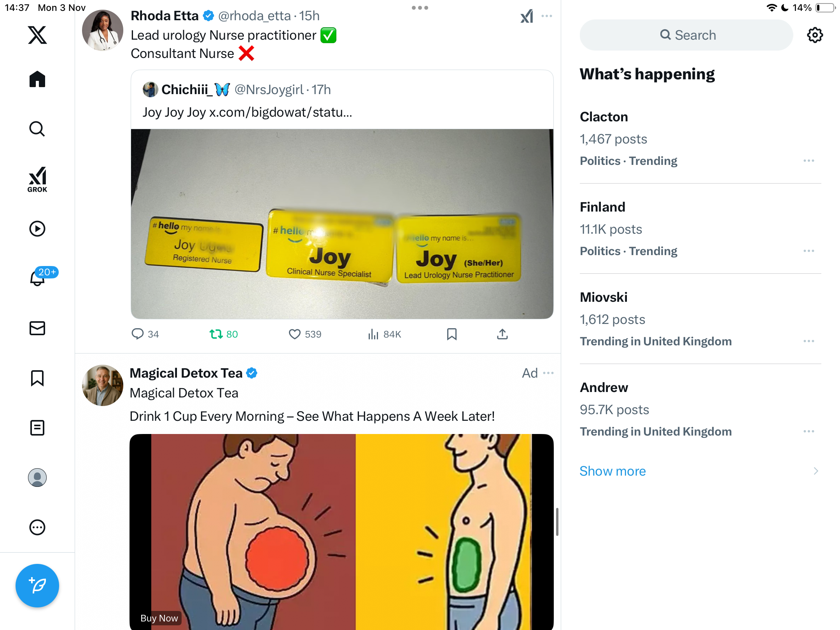This screenshot has width=840, height=630.
Task: Open the Miovski trending topic
Action: click(x=603, y=297)
